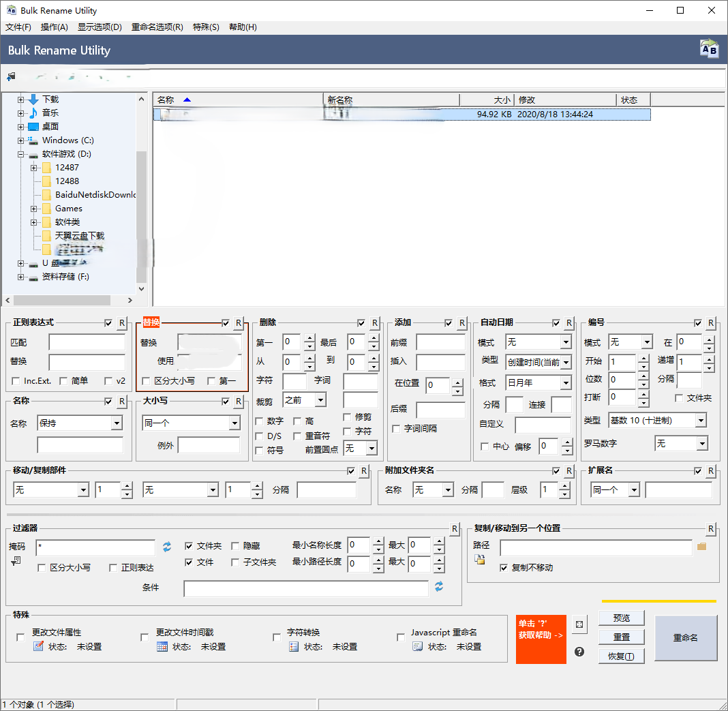
Task: Open the 名称 mode dropdown showing 保持
Action: coord(80,423)
